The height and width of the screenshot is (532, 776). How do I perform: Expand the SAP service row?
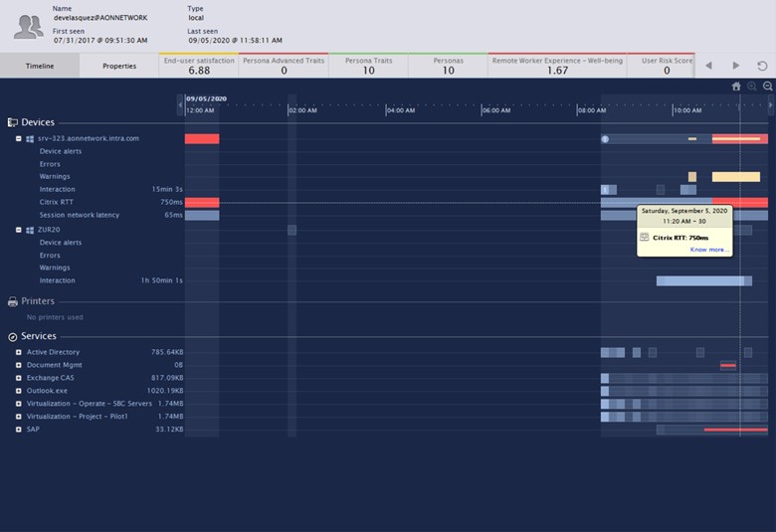[18, 430]
